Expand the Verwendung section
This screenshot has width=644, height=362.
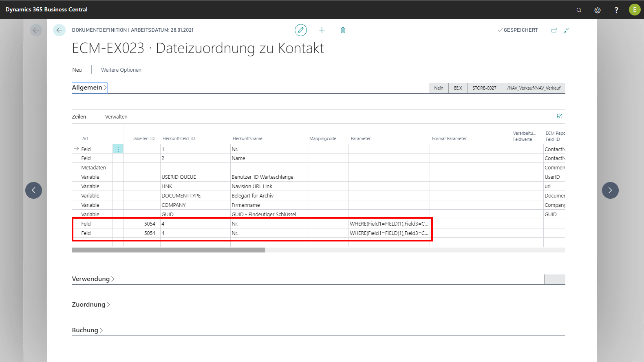(93, 279)
